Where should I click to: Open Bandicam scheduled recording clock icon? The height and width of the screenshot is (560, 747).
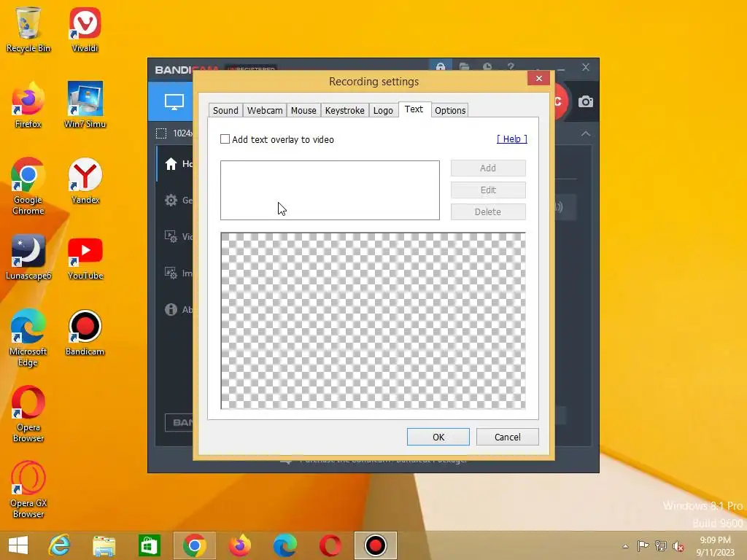point(487,66)
